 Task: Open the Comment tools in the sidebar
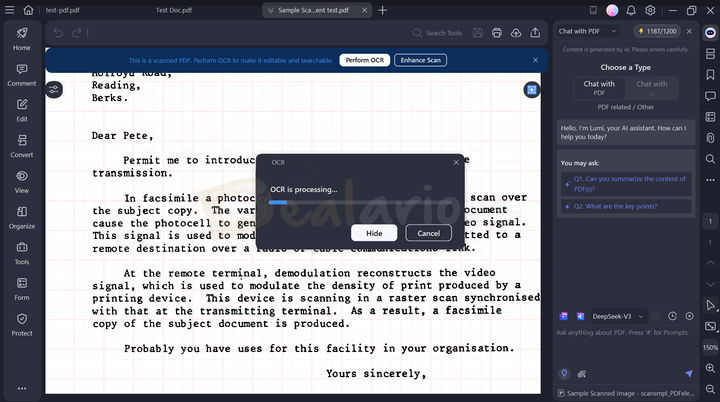pos(22,75)
